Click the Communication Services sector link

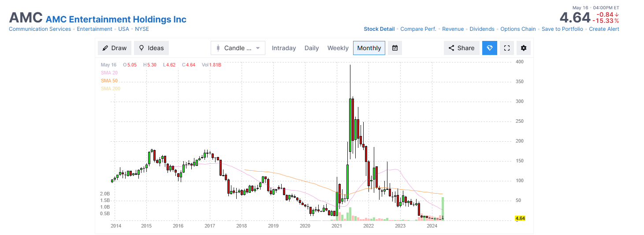(x=40, y=29)
